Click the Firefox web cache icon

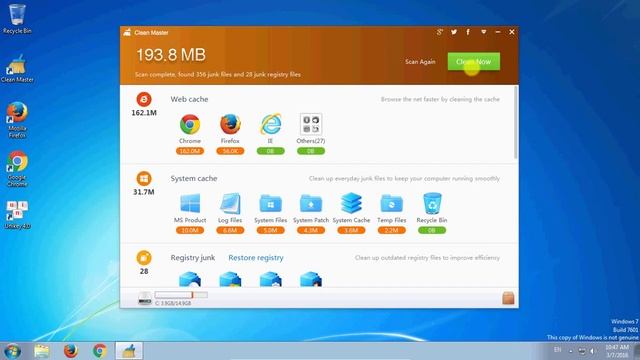point(230,124)
